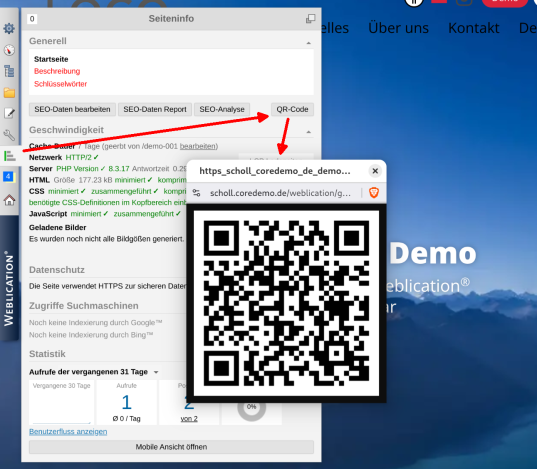Click the PHP Version 8.3.17 text
537x469 pixels.
(x=93, y=169)
